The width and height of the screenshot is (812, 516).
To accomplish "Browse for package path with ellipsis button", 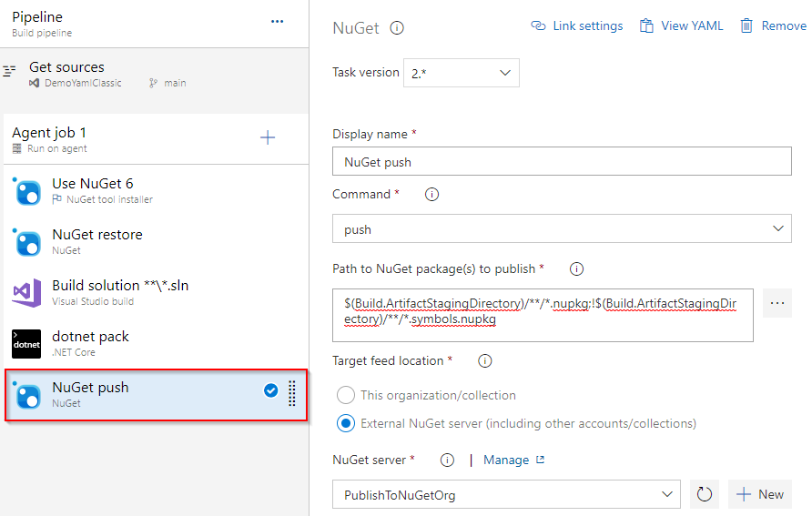I will (776, 303).
